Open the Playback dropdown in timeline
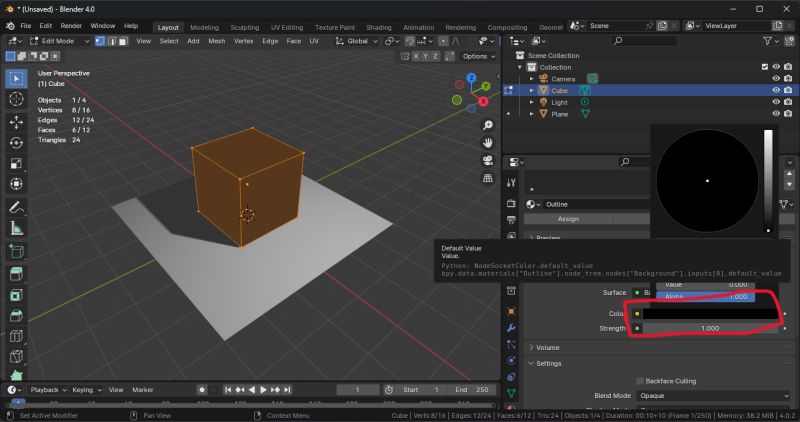This screenshot has width=800, height=422. [48, 390]
